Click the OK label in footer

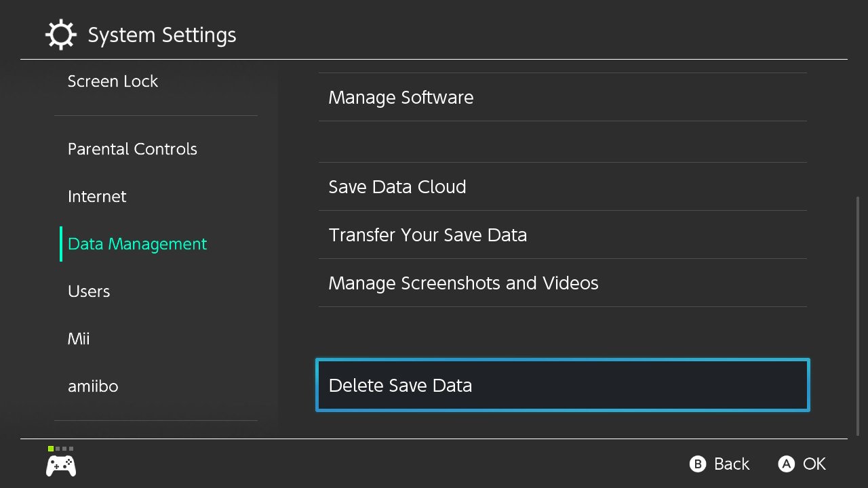[x=814, y=464]
